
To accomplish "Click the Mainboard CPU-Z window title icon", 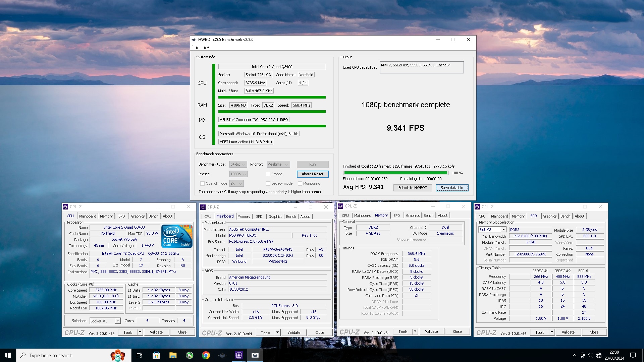I will tap(203, 207).
